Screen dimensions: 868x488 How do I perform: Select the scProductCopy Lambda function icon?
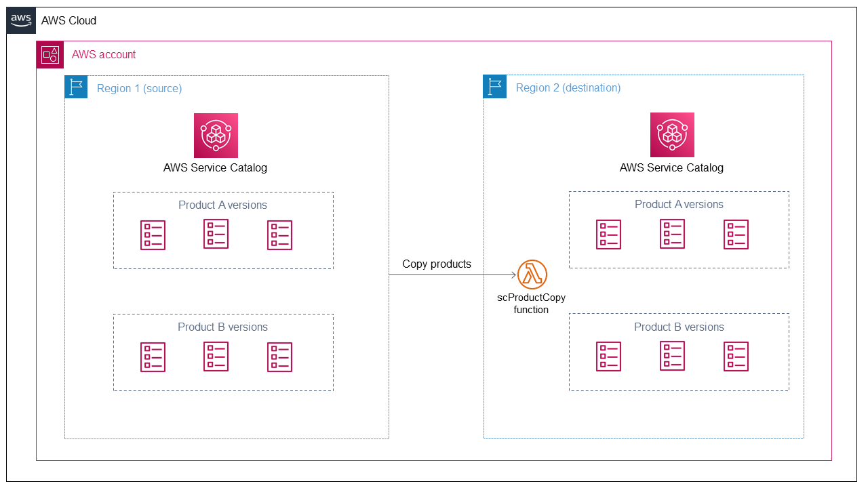[x=532, y=275]
